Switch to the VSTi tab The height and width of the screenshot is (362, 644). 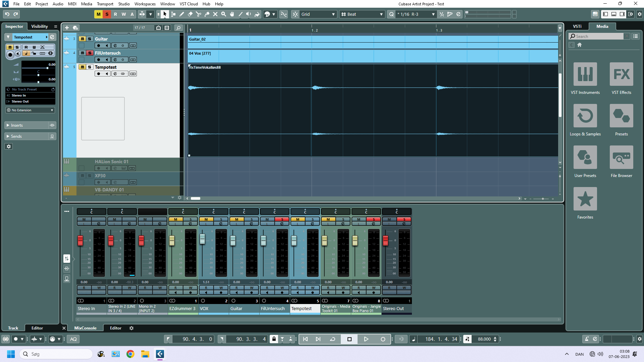pos(577,26)
